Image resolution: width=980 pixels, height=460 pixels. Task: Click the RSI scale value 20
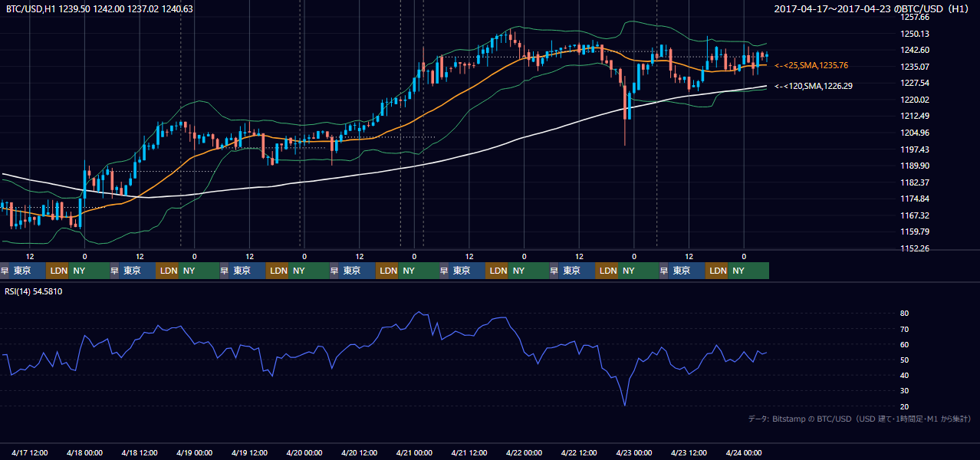[x=905, y=406]
